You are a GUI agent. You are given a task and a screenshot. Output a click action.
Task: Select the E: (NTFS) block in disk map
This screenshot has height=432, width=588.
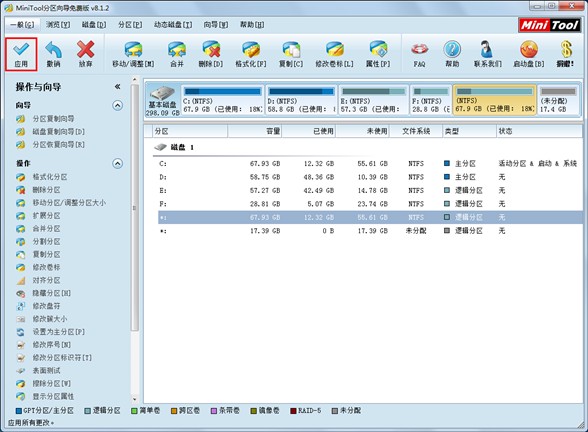pyautogui.click(x=374, y=100)
